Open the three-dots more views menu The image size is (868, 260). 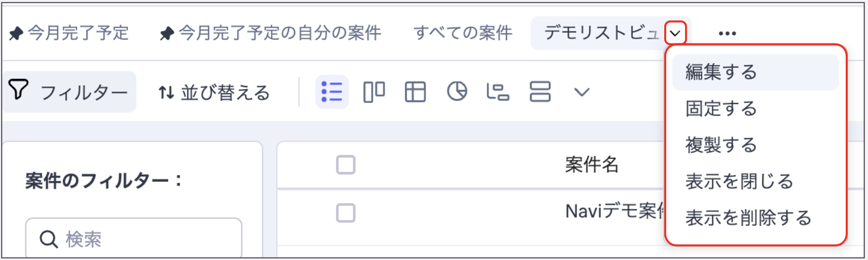(727, 33)
